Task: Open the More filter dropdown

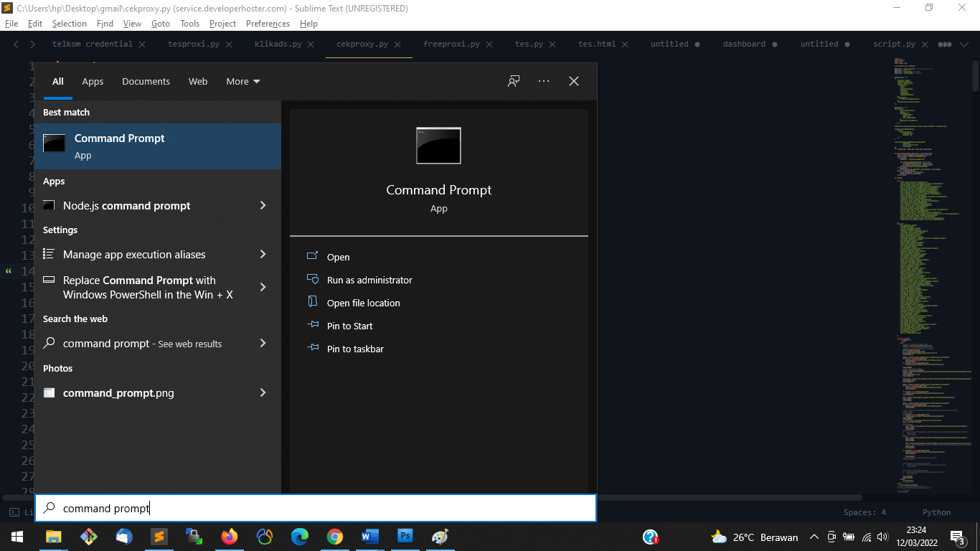Action: 243,81
